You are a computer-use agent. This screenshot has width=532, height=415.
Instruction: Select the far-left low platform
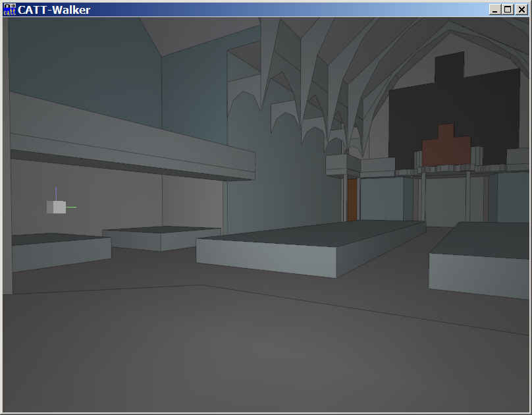tap(59, 254)
